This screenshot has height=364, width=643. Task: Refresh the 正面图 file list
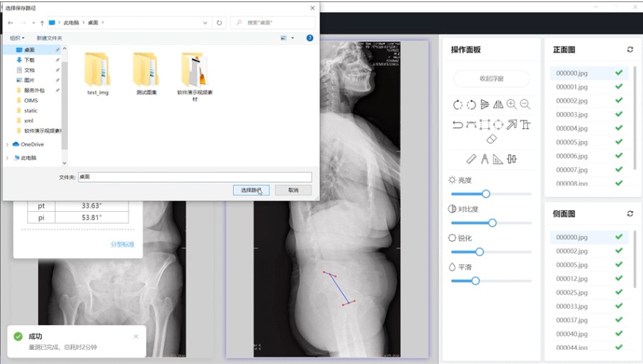pos(630,50)
